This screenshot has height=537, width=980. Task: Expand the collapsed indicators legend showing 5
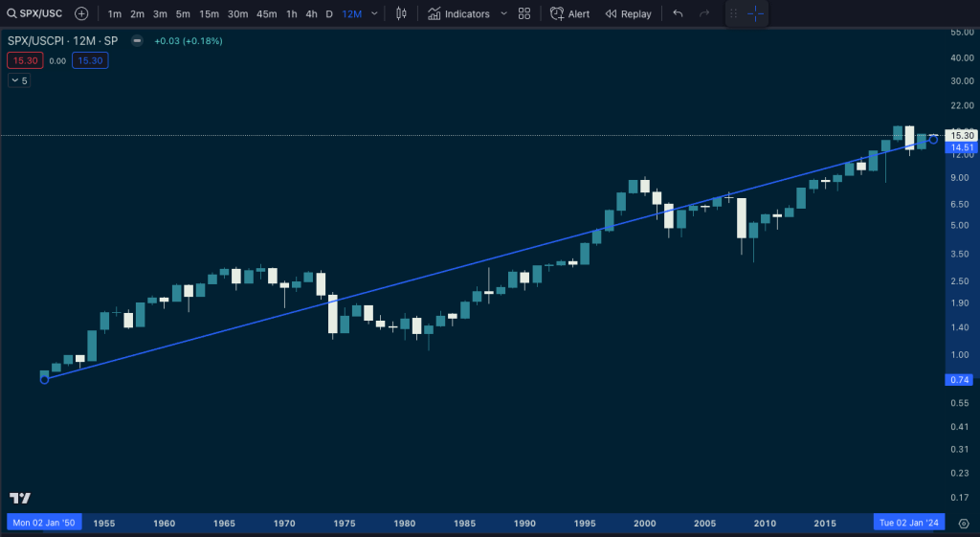[x=19, y=80]
